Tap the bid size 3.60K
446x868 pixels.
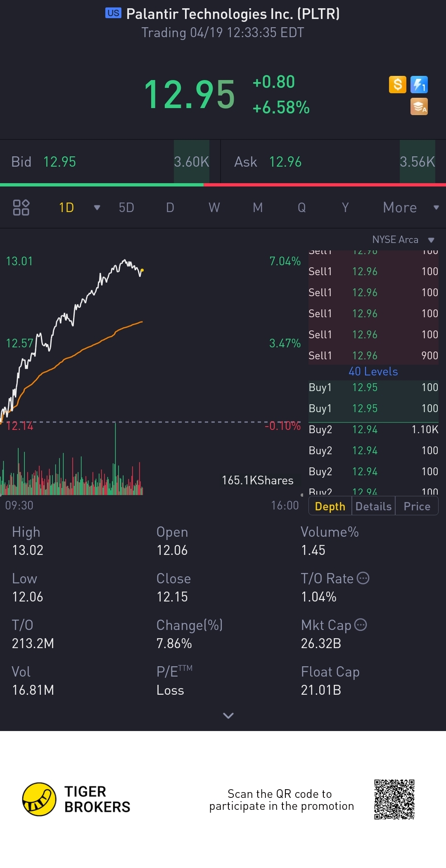click(x=191, y=162)
